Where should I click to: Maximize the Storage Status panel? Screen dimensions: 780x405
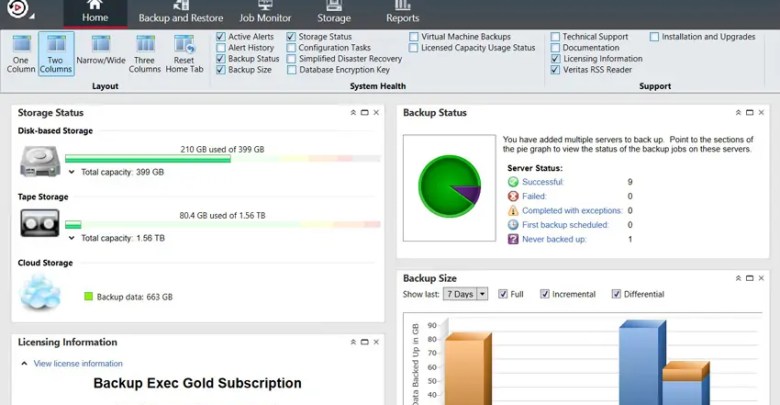pos(365,113)
